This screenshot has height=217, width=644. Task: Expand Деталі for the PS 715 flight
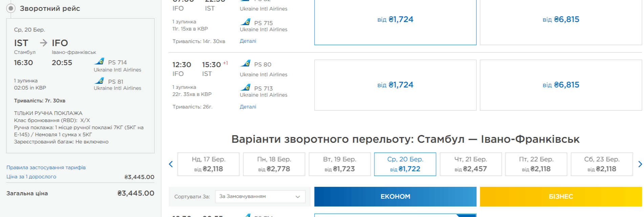click(248, 41)
